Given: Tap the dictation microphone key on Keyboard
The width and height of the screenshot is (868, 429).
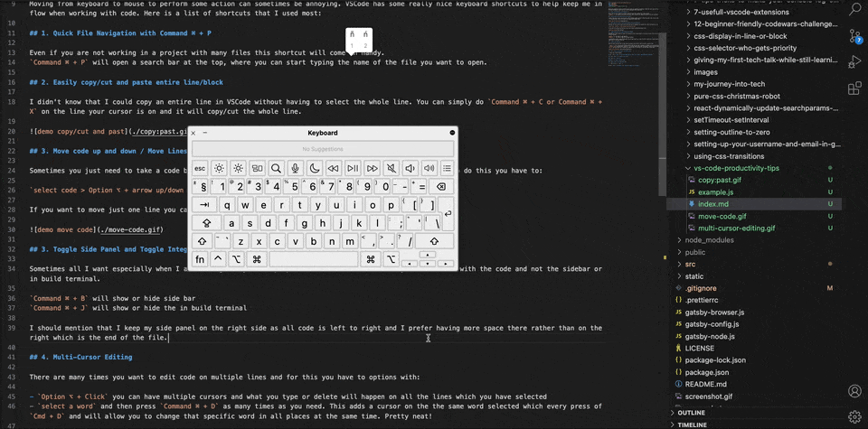Looking at the screenshot, I should [295, 168].
